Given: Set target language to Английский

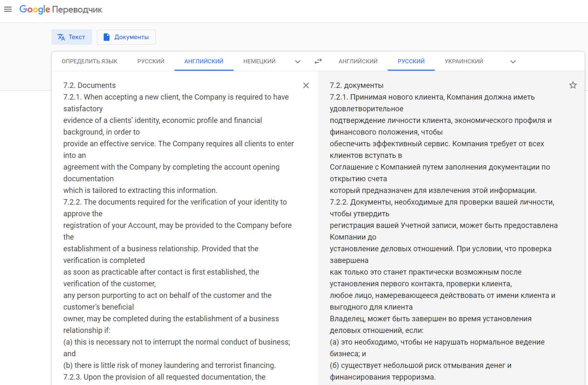Looking at the screenshot, I should (358, 61).
